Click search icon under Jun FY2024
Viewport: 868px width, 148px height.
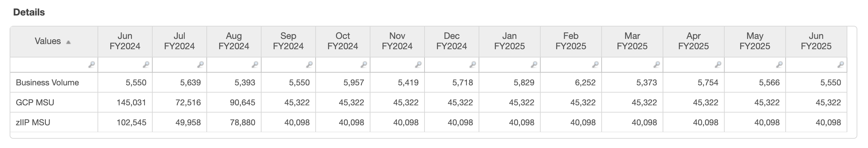[146, 64]
